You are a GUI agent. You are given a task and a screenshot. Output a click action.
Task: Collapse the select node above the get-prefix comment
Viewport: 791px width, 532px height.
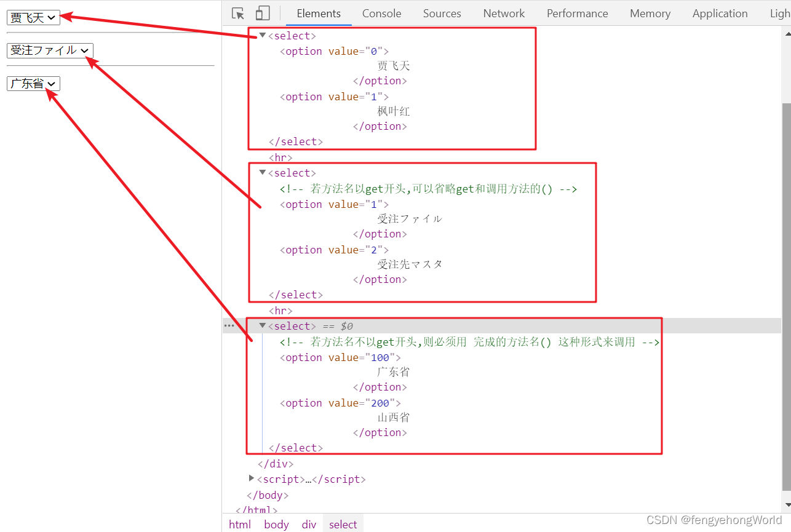click(263, 173)
